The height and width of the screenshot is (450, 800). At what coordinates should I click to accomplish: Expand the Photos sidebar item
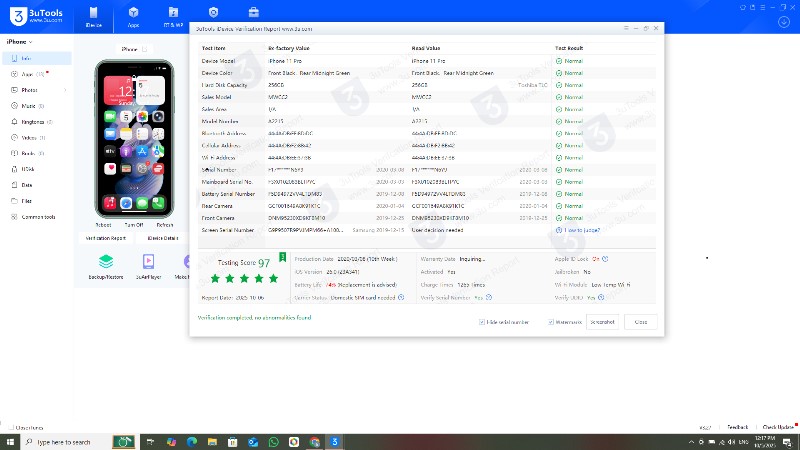tap(65, 90)
